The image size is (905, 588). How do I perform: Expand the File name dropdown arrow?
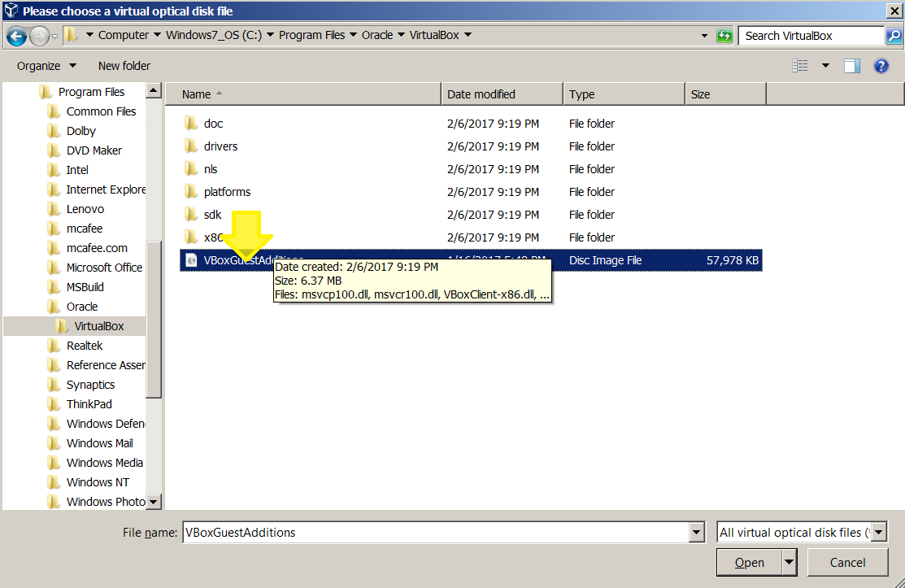(x=697, y=532)
